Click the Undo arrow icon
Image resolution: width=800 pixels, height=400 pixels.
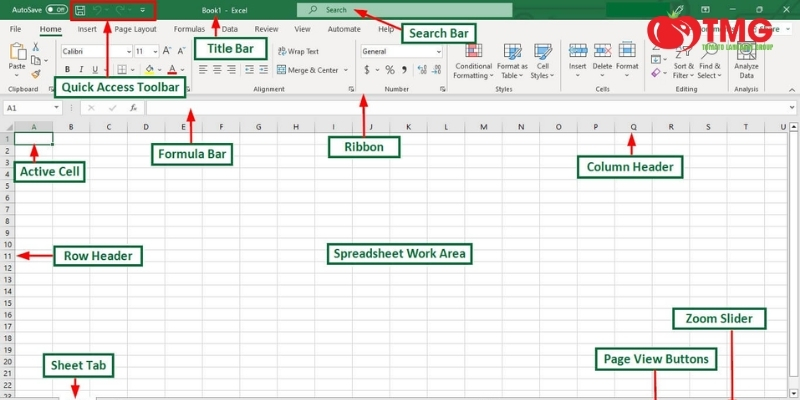(97, 10)
